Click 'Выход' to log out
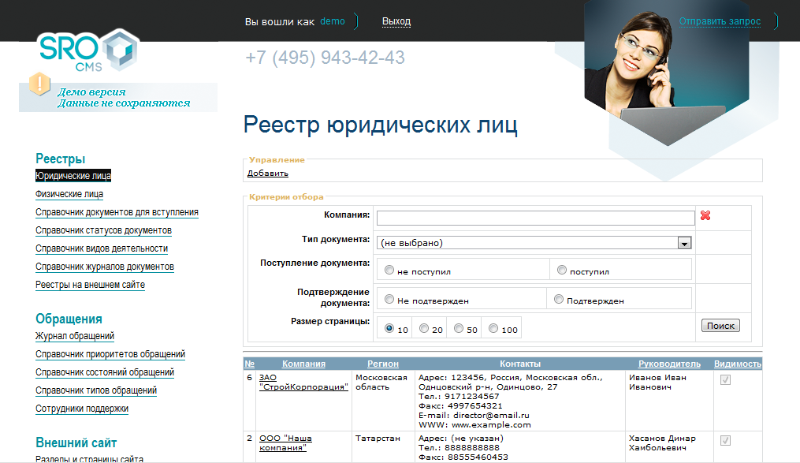This screenshot has width=800, height=463. [396, 22]
